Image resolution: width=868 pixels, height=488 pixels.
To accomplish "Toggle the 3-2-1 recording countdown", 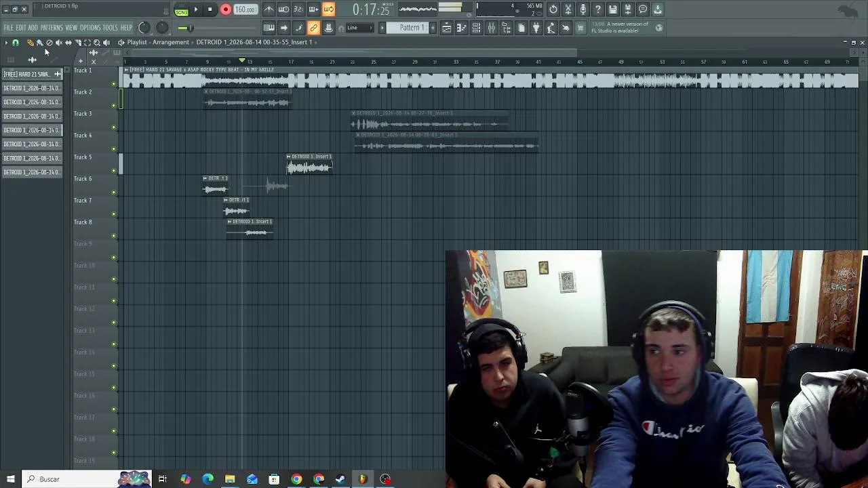I will coord(298,9).
